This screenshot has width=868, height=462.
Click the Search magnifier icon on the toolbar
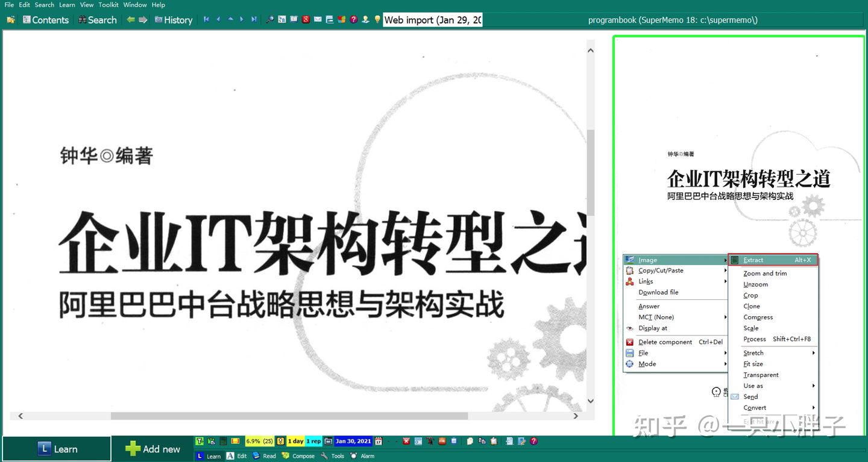[269, 19]
